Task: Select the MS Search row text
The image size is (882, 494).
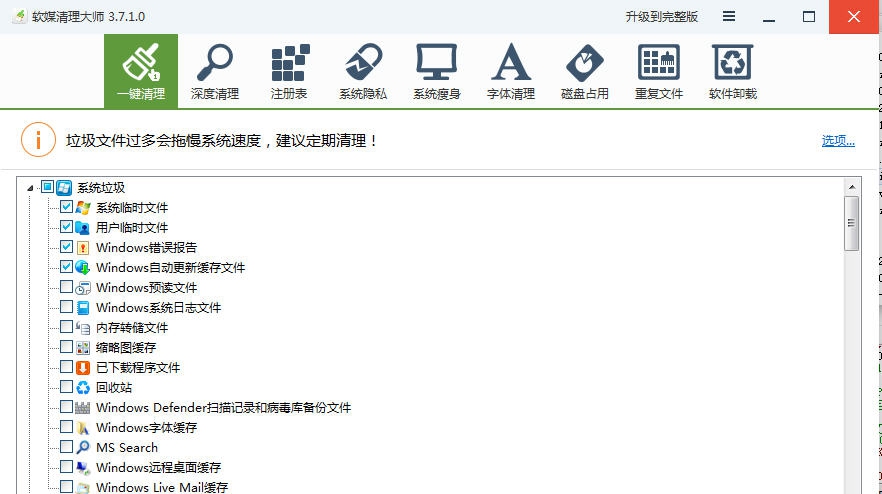Action: (127, 448)
